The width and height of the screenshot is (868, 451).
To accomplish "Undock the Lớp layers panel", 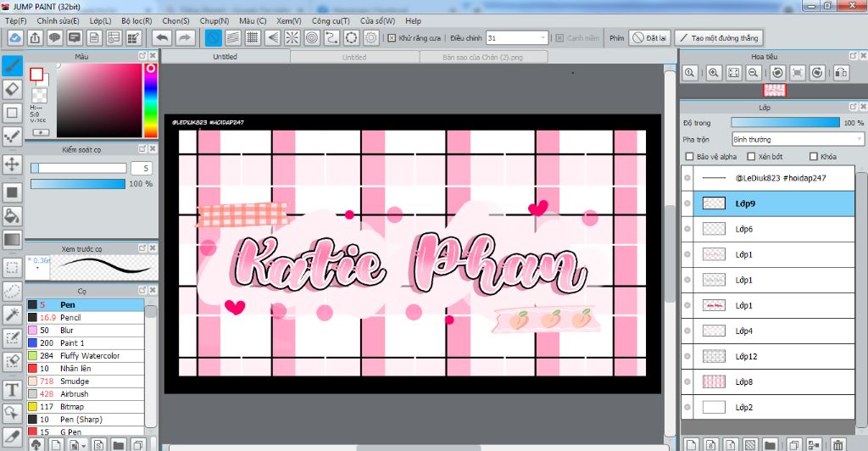I will coord(853,107).
